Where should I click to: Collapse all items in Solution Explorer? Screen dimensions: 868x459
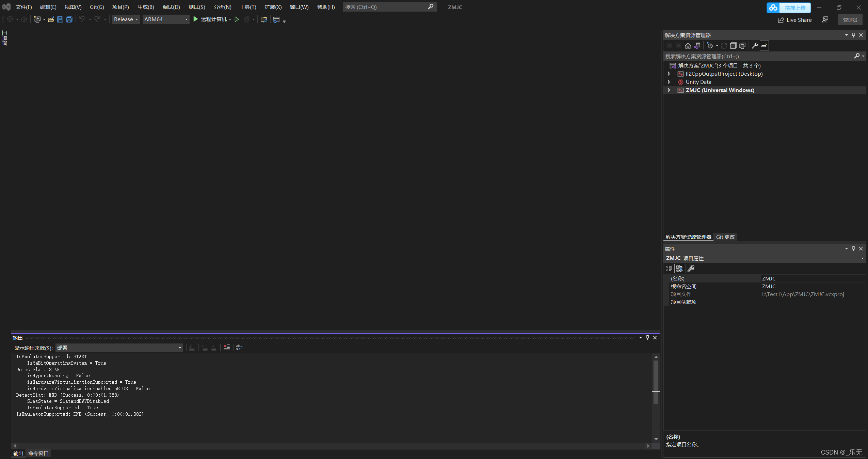coord(733,46)
